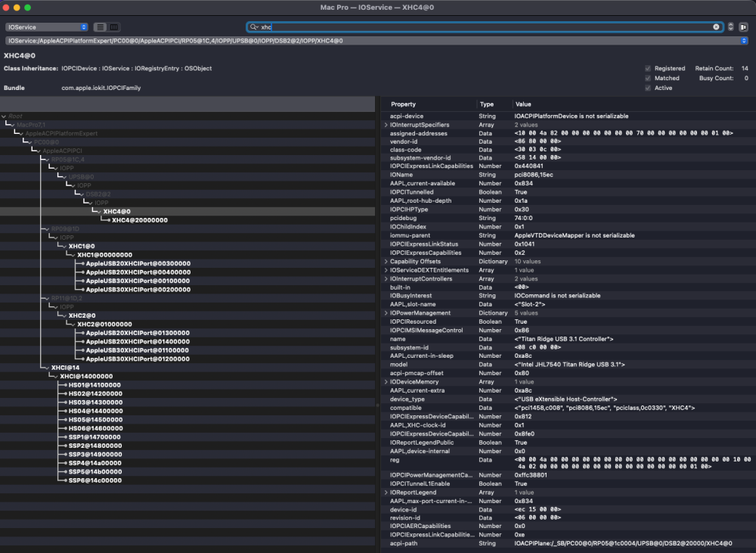Select SSP6@14c00000 port entry
The height and width of the screenshot is (553, 756).
click(x=95, y=480)
